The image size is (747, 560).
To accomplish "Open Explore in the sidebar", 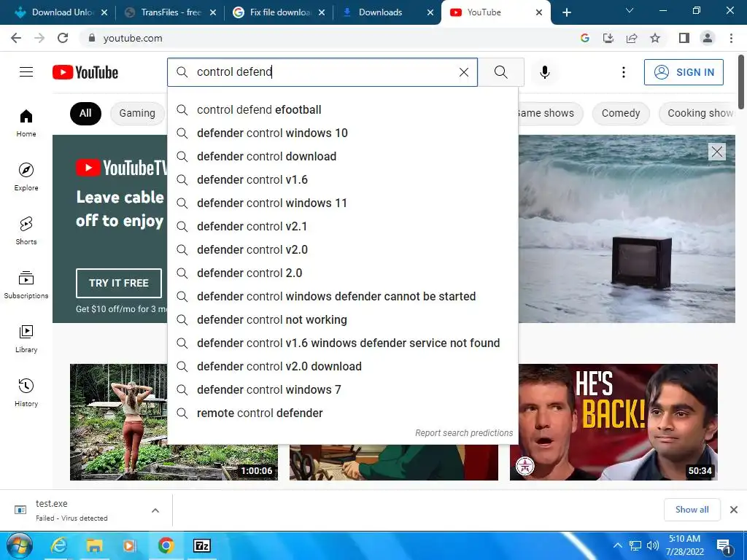I will tap(26, 176).
